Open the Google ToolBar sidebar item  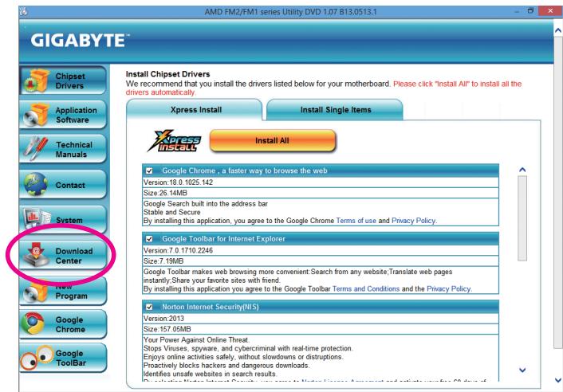[63, 358]
